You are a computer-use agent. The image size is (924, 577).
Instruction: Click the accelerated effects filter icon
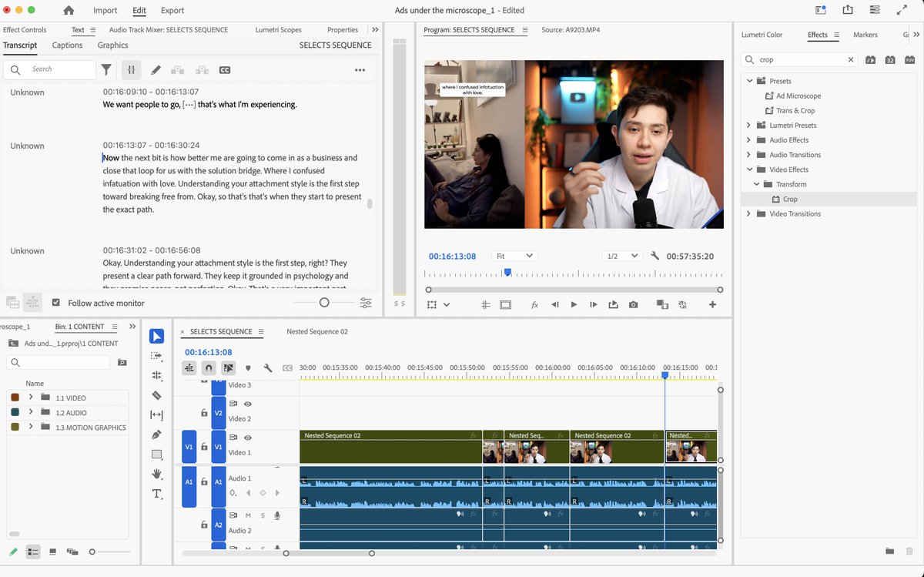[870, 59]
